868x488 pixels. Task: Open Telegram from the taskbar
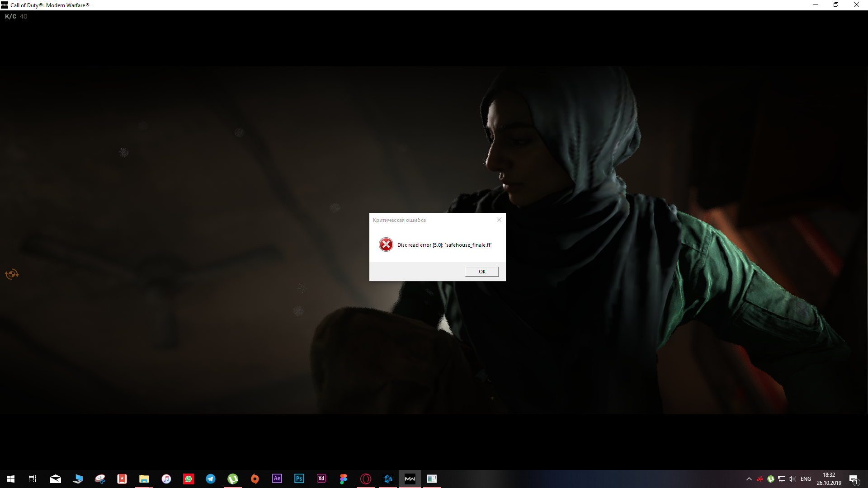[211, 479]
